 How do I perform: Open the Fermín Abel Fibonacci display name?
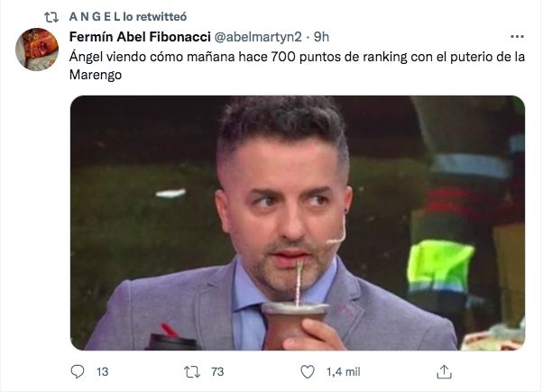tap(139, 37)
